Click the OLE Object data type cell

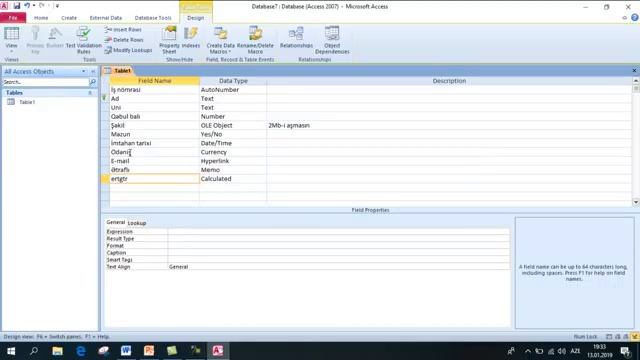[x=233, y=125]
